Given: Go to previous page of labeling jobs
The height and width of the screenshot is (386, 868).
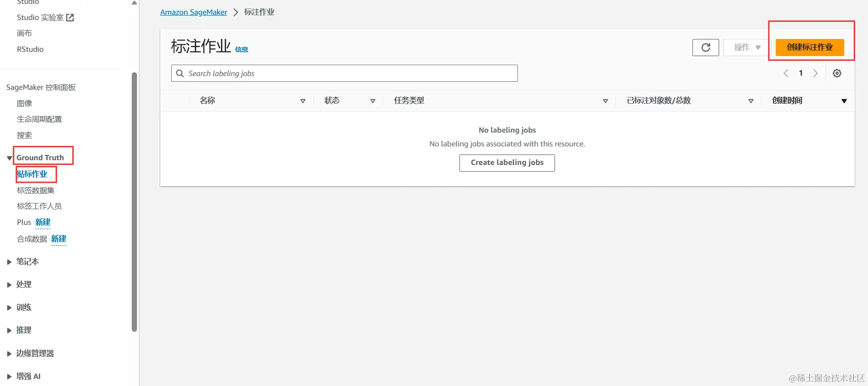Looking at the screenshot, I should pos(786,73).
